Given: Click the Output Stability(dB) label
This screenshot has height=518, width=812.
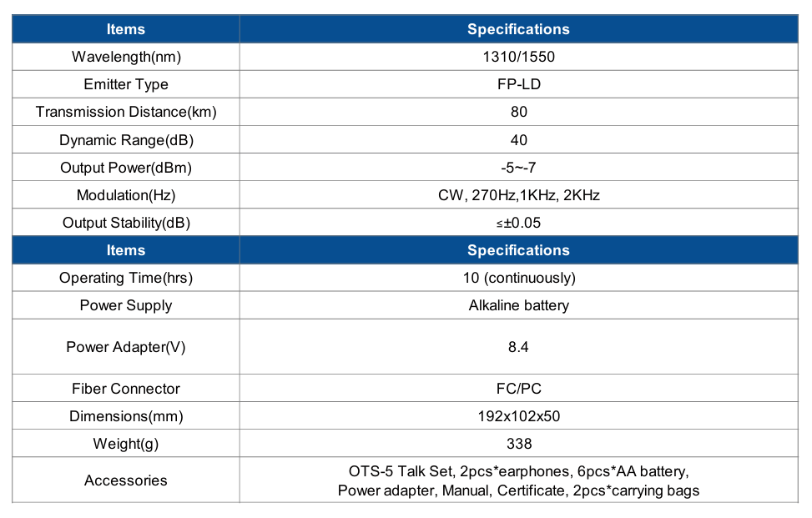Looking at the screenshot, I should pyautogui.click(x=126, y=223).
